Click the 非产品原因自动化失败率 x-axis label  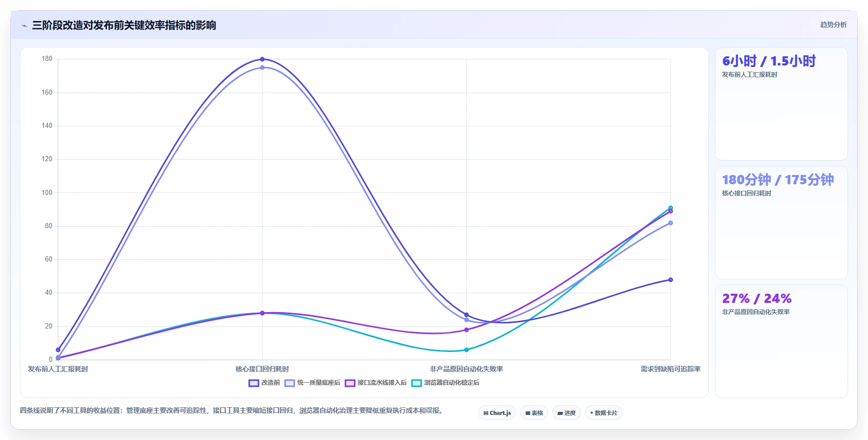coord(466,369)
